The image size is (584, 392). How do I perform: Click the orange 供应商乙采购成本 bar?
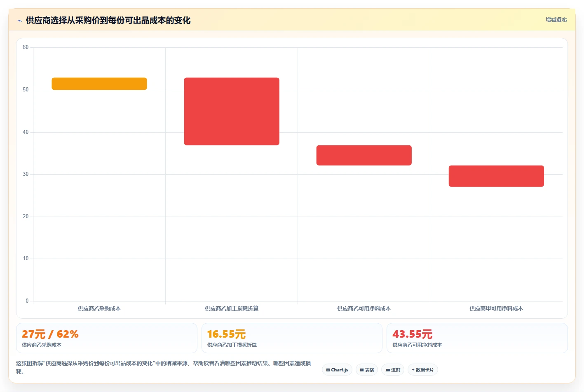[99, 84]
